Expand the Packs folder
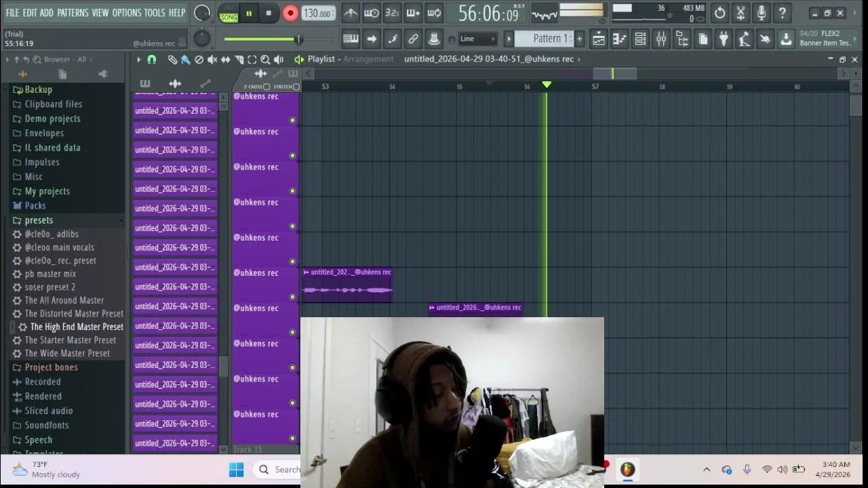 pos(35,205)
